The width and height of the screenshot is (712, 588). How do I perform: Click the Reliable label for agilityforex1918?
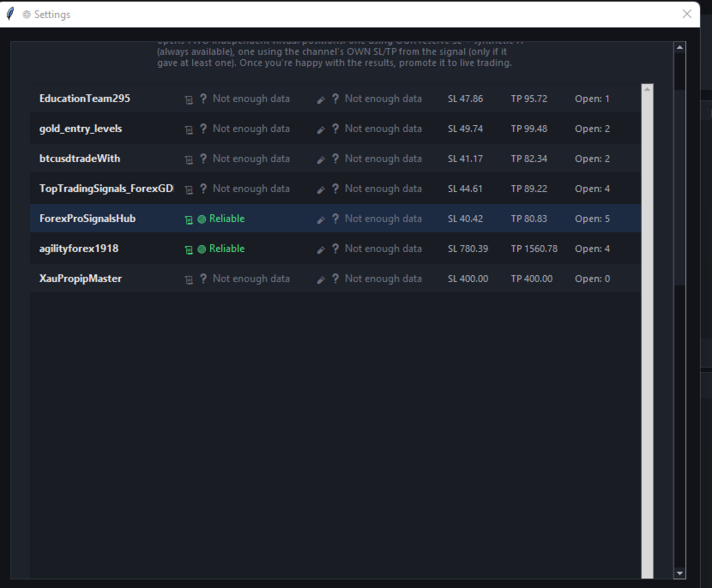click(x=227, y=249)
